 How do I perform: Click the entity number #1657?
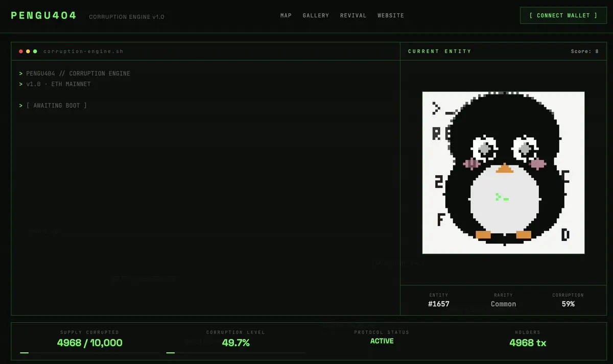pos(439,304)
